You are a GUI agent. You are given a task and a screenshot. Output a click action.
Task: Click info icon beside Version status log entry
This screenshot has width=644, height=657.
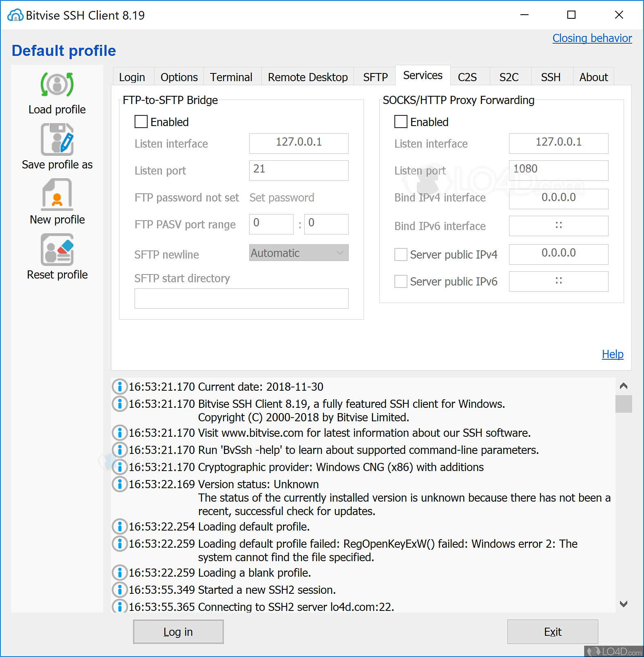pos(120,484)
